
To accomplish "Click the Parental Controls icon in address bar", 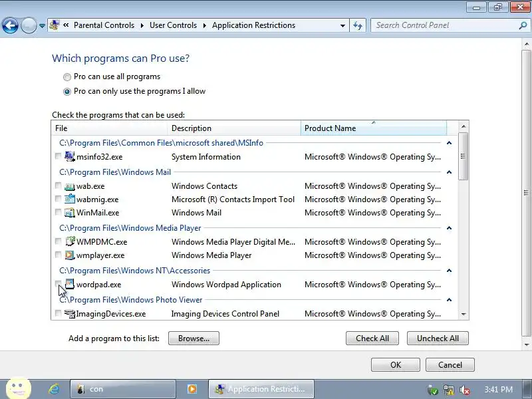I will click(55, 25).
